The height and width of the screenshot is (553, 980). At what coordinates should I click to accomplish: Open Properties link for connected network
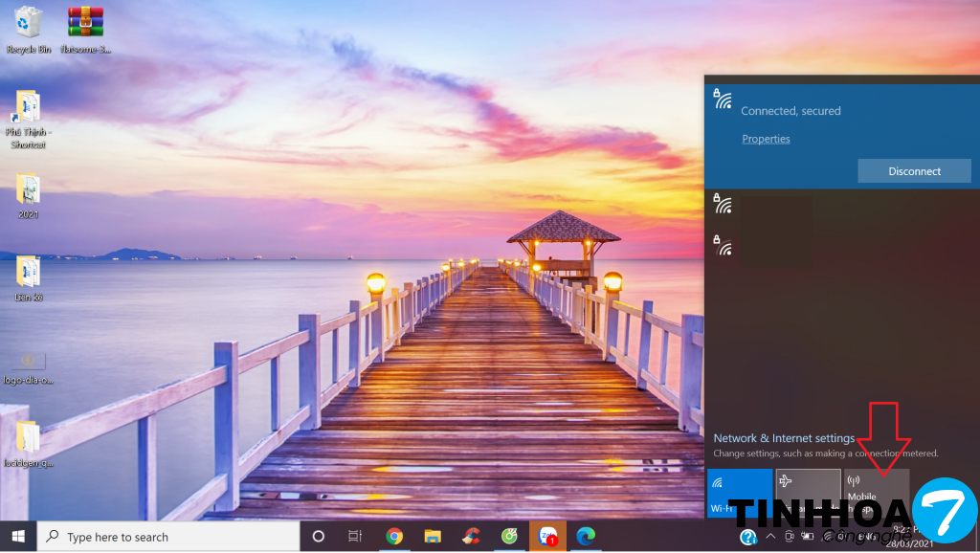tap(766, 139)
